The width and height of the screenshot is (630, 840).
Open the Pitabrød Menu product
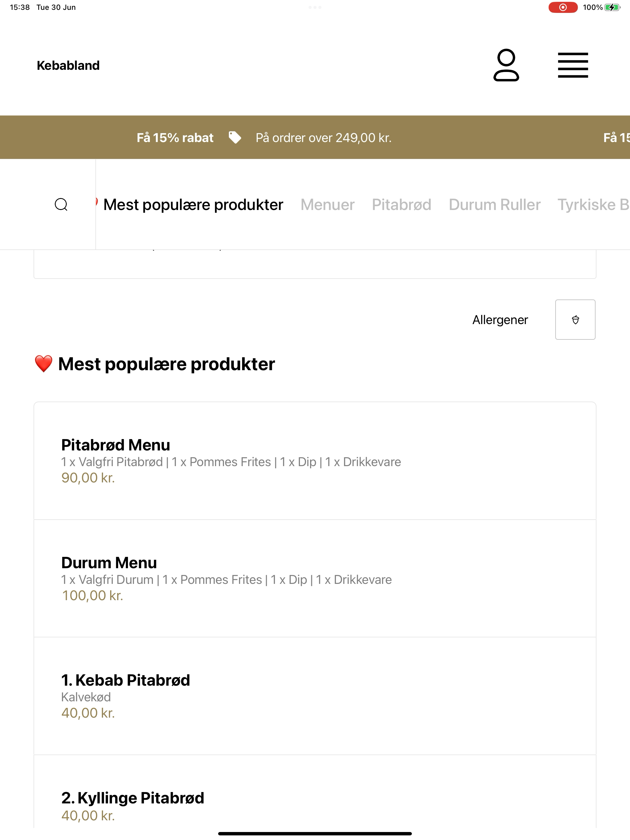point(315,461)
